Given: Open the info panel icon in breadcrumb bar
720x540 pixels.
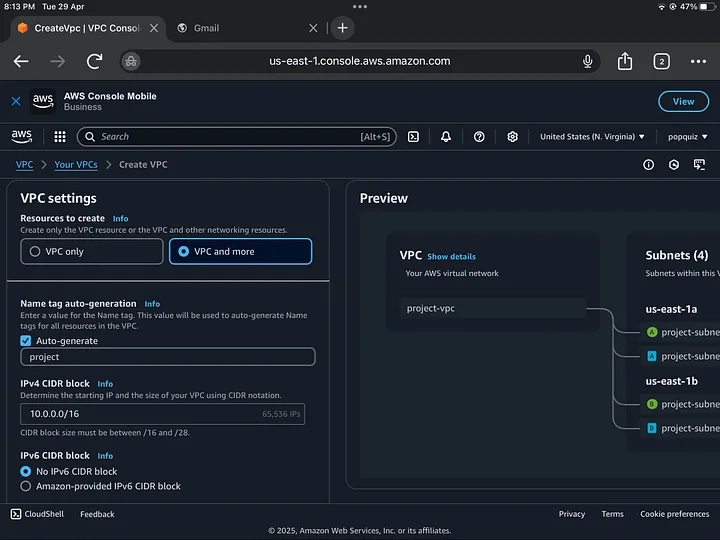Looking at the screenshot, I should coord(648,164).
